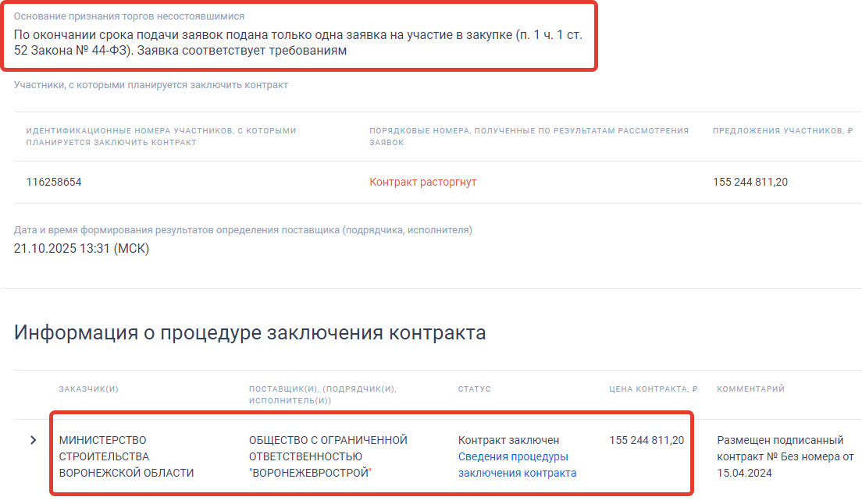862x504 pixels.
Task: Click the 'Предложения участников, ₽' column header
Action: tap(782, 131)
